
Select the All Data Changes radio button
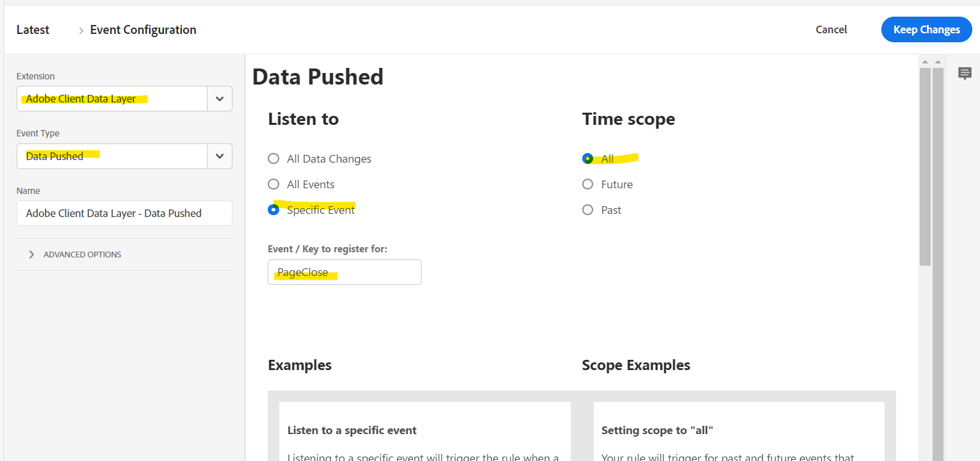coord(274,159)
